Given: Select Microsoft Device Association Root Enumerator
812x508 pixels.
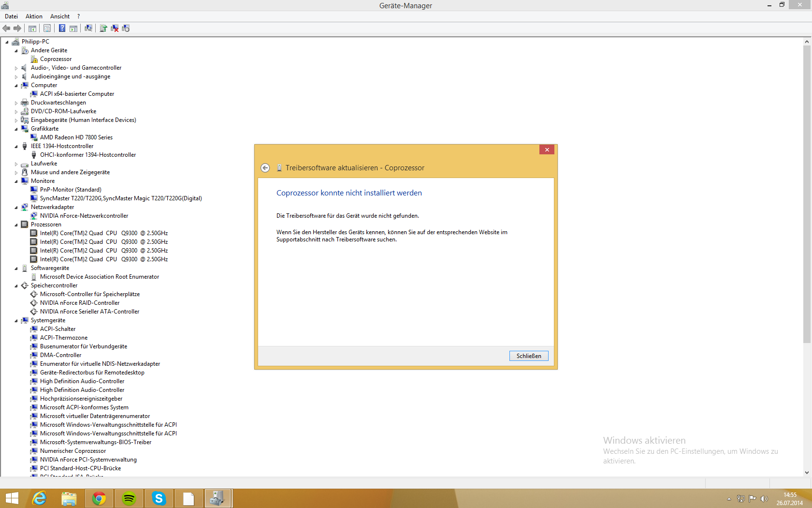Looking at the screenshot, I should pos(100,277).
